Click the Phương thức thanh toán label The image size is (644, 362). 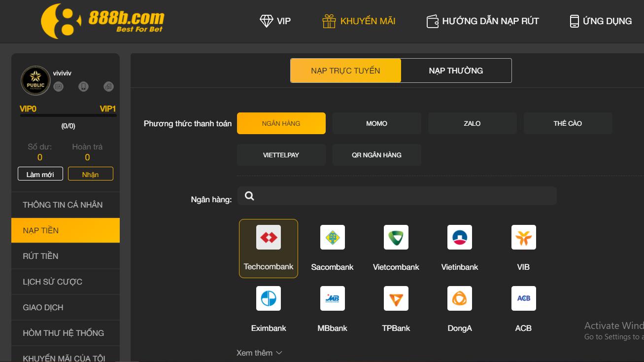click(x=188, y=123)
